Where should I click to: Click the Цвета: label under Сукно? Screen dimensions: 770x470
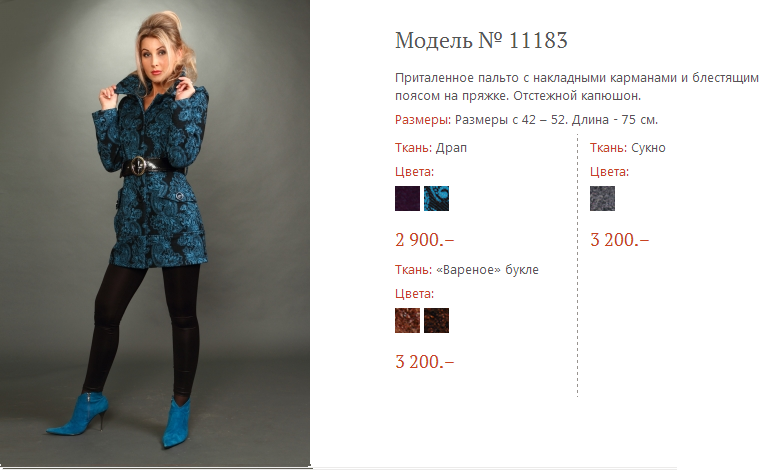pos(609,172)
